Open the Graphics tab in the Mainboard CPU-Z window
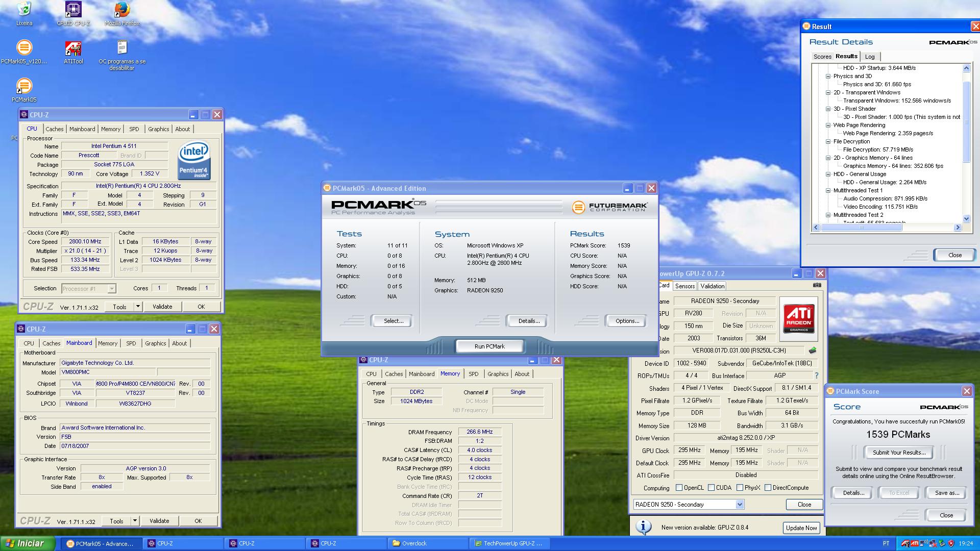 click(x=155, y=343)
